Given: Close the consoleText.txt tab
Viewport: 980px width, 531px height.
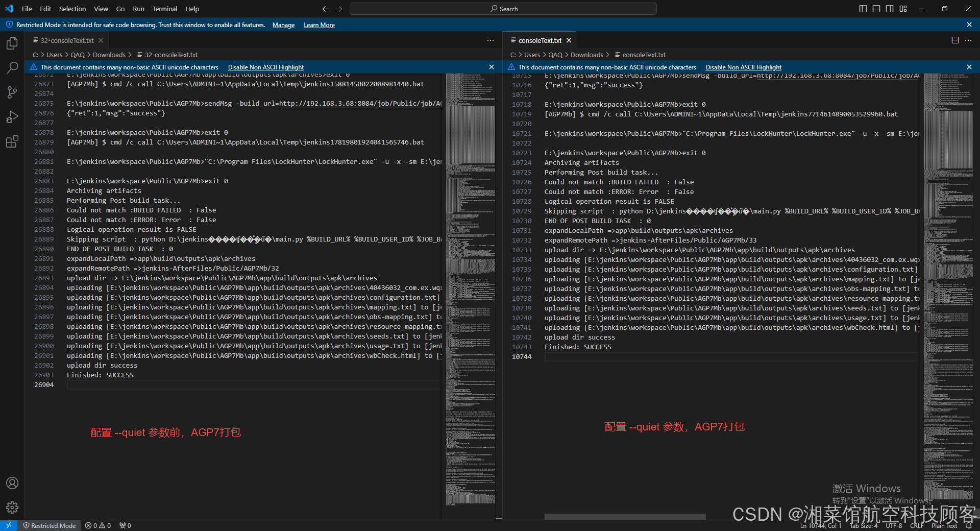Looking at the screenshot, I should 569,40.
